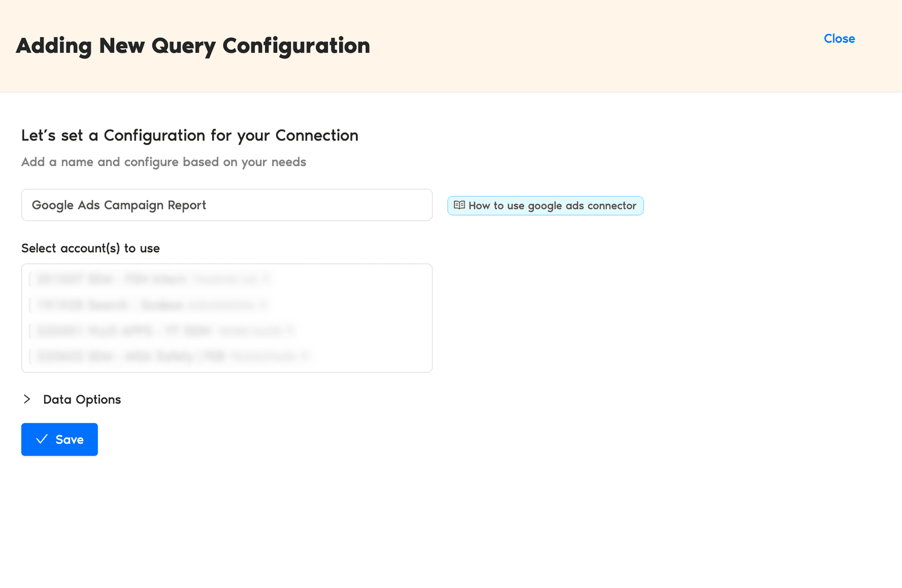Screen dimensions: 902x588
Task: Click the "Adding New Query Configuration" title
Action: pyautogui.click(x=193, y=46)
